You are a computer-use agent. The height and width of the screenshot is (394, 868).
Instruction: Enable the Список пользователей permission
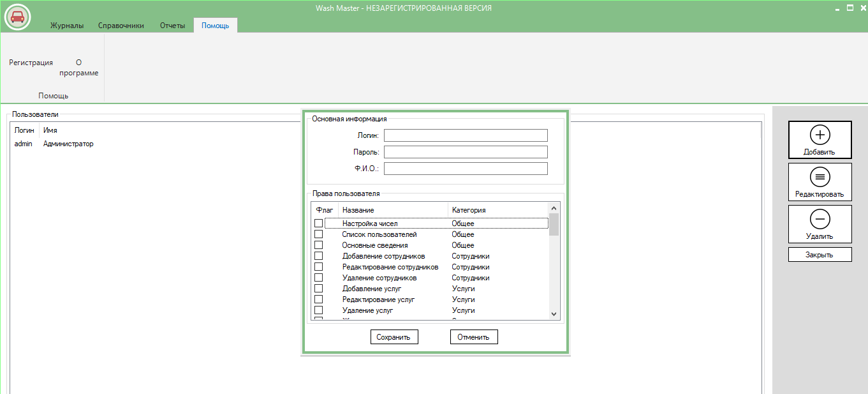click(318, 234)
